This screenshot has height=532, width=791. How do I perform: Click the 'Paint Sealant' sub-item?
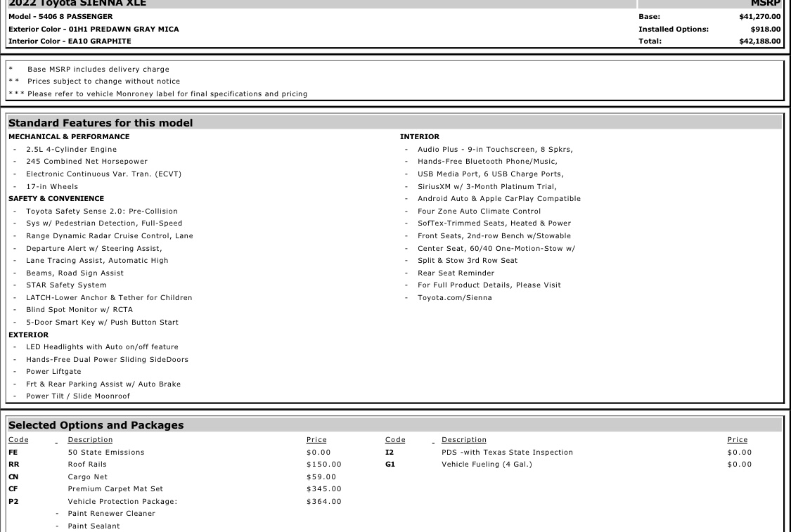tap(94, 526)
